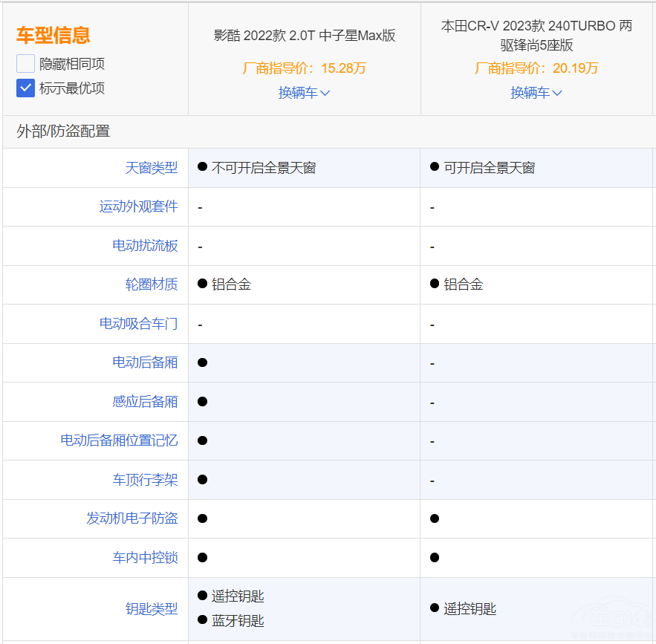Click the 感应后备厢 row label
Screen dimensions: 656x644
coord(145,402)
